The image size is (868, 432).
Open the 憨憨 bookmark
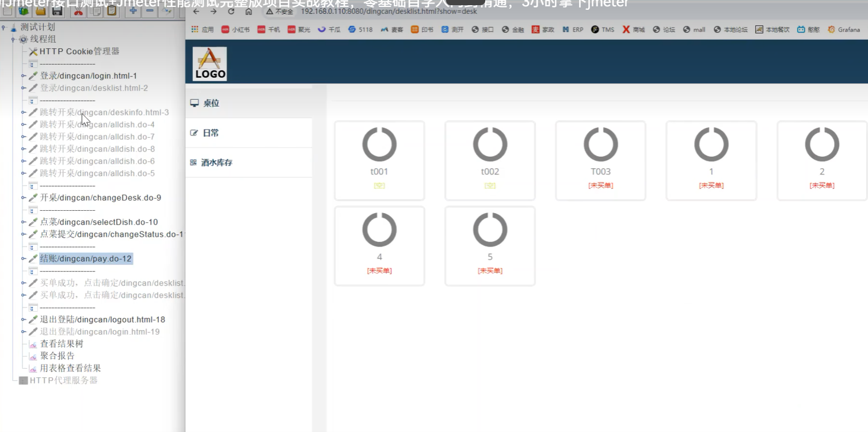809,29
